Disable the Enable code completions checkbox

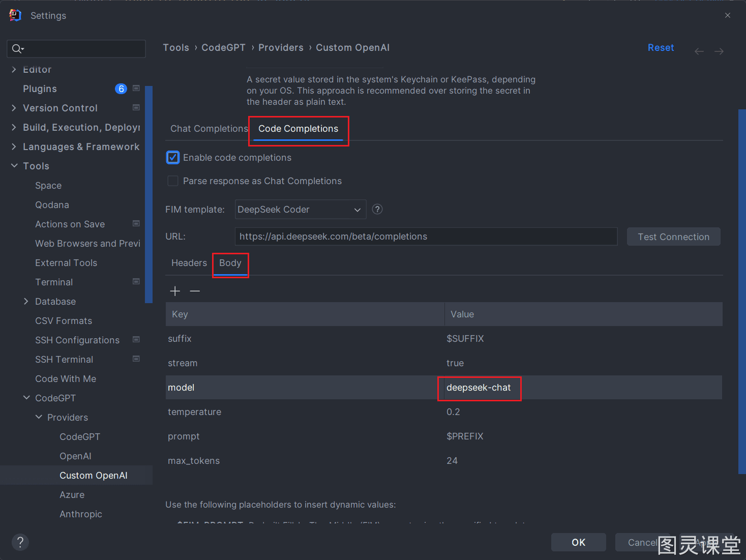click(x=173, y=158)
